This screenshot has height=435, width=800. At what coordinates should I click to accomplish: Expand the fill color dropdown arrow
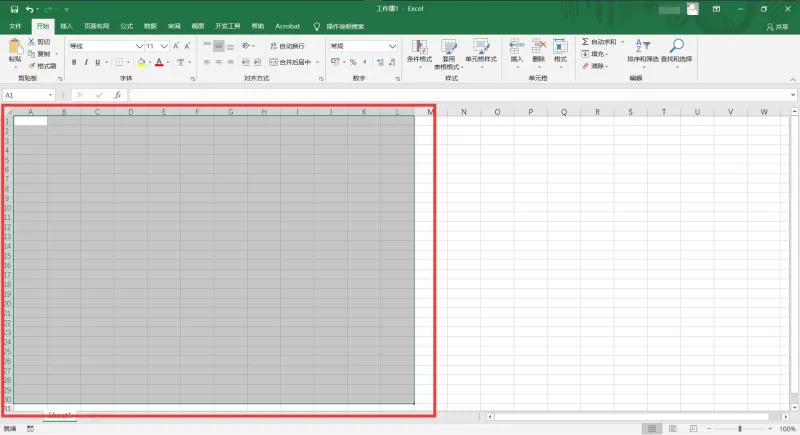149,62
